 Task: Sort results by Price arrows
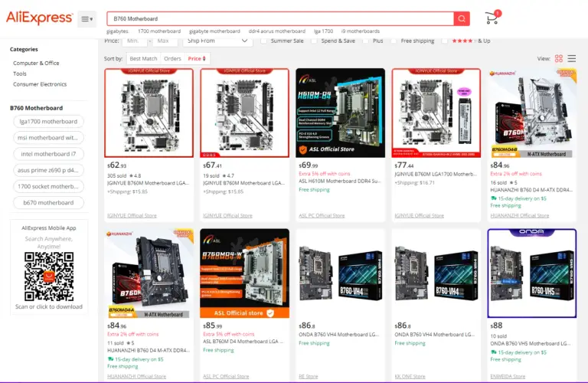click(x=197, y=58)
